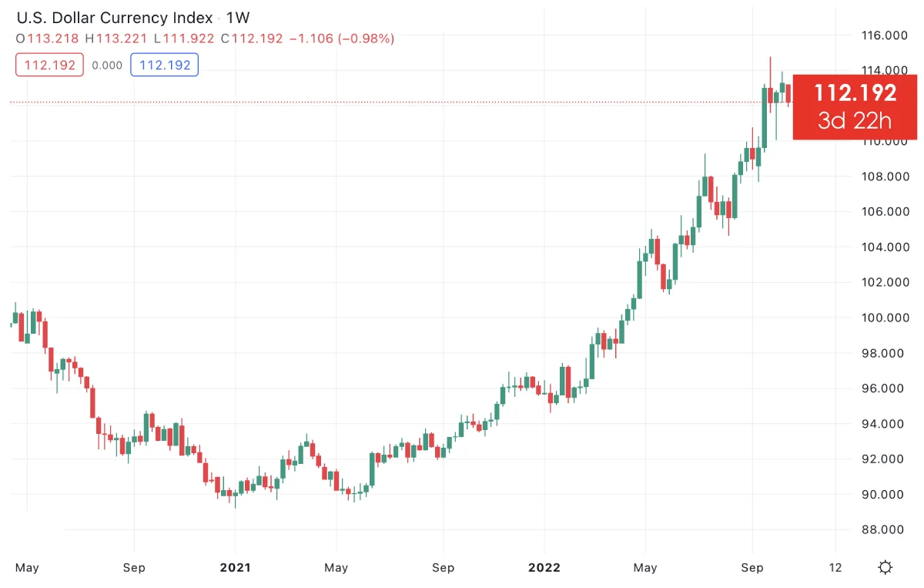Click the spread value 0.000 between price boxes
The height and width of the screenshot is (588, 924).
point(107,65)
